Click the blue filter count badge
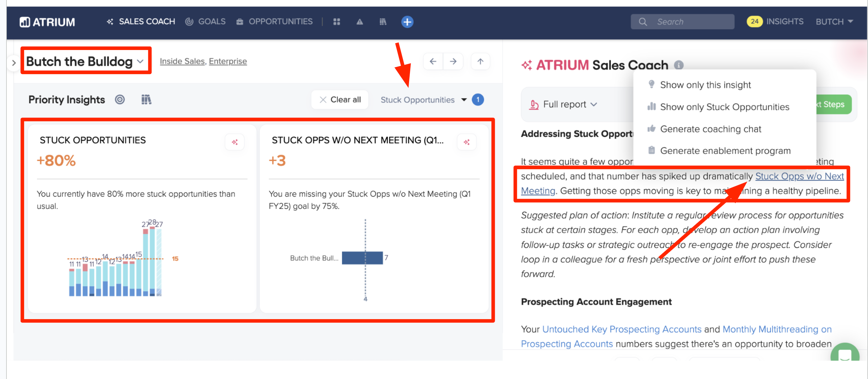Viewport: 868px width, 379px height. (x=478, y=100)
